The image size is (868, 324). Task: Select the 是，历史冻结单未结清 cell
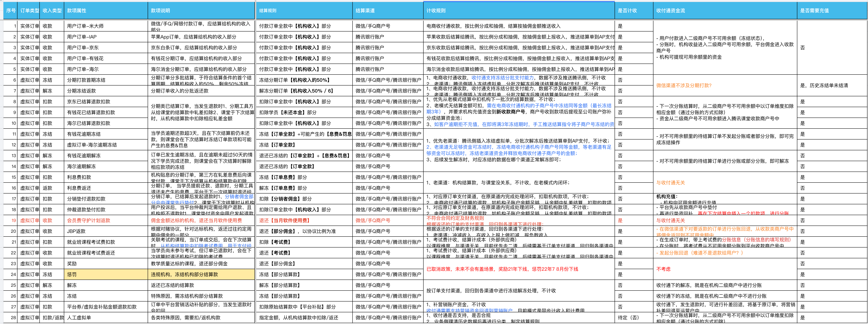point(832,85)
